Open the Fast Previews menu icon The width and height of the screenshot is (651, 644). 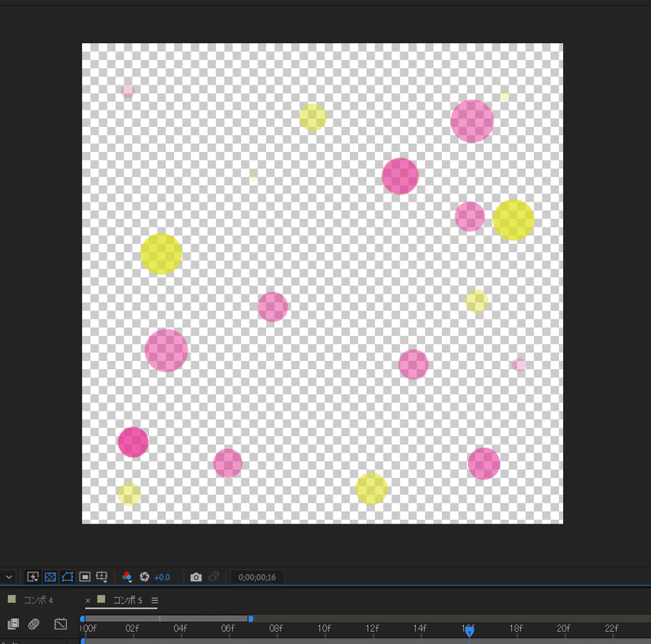pos(33,577)
